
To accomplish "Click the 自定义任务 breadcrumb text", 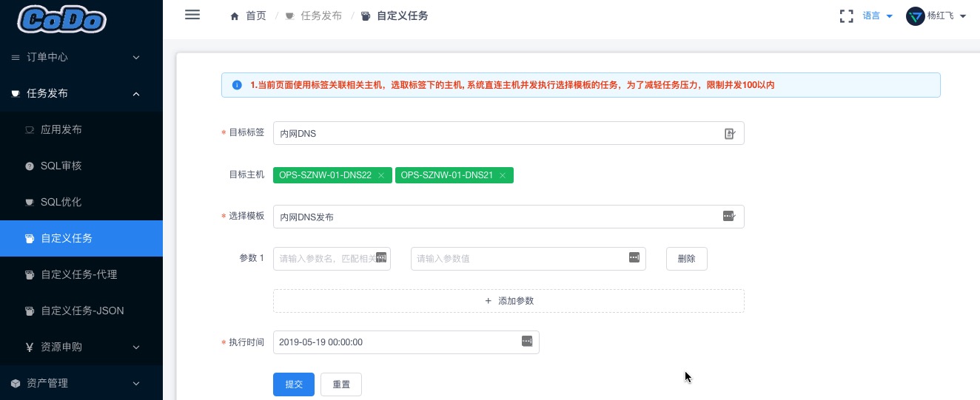I will click(x=402, y=16).
